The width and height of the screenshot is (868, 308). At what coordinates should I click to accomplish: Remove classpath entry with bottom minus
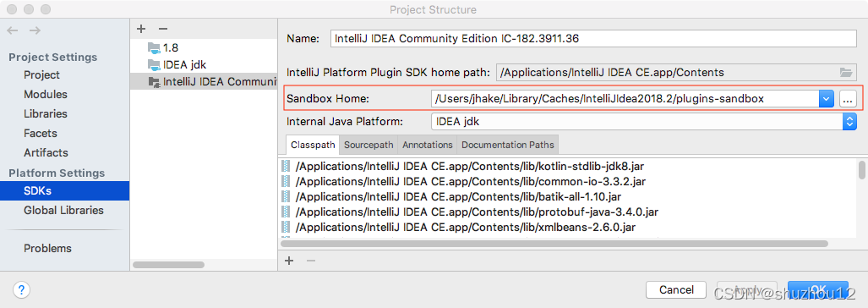pyautogui.click(x=310, y=261)
